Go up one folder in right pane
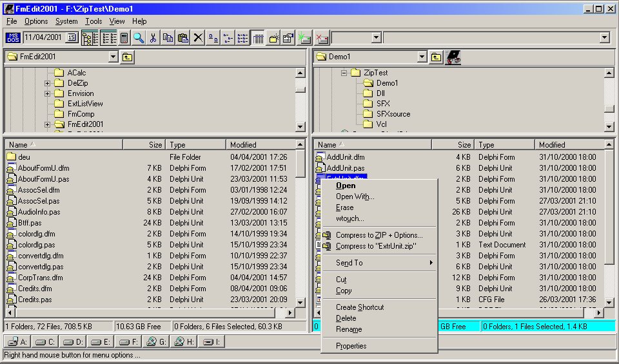The height and width of the screenshot is (364, 619). (436, 57)
